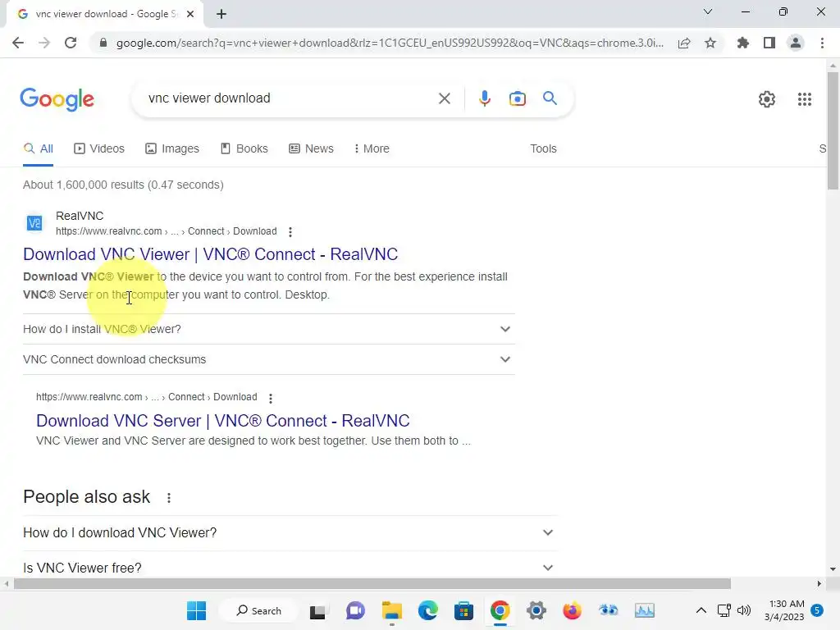
Task: Open Chrome profile avatar
Action: (796, 43)
